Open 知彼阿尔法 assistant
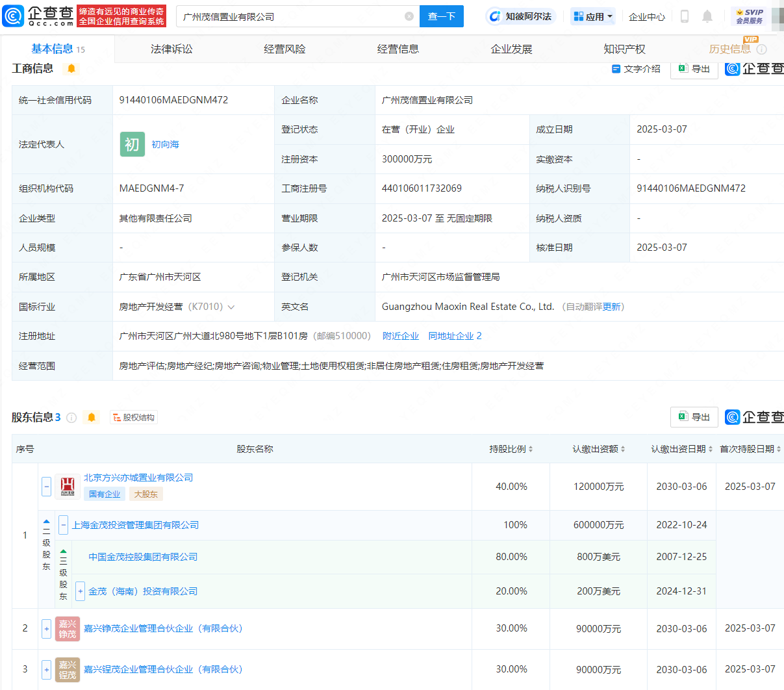Screen dimensions: 784x690 (521, 16)
